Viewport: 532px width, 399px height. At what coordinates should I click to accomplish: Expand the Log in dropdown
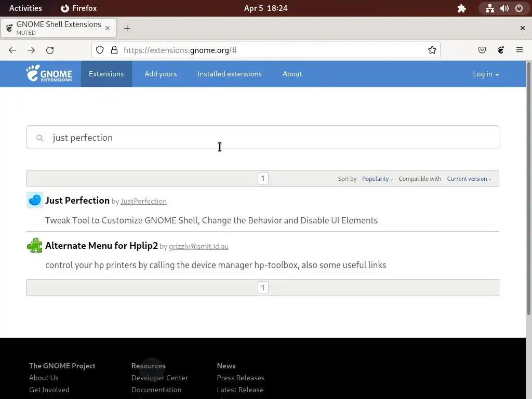[486, 74]
